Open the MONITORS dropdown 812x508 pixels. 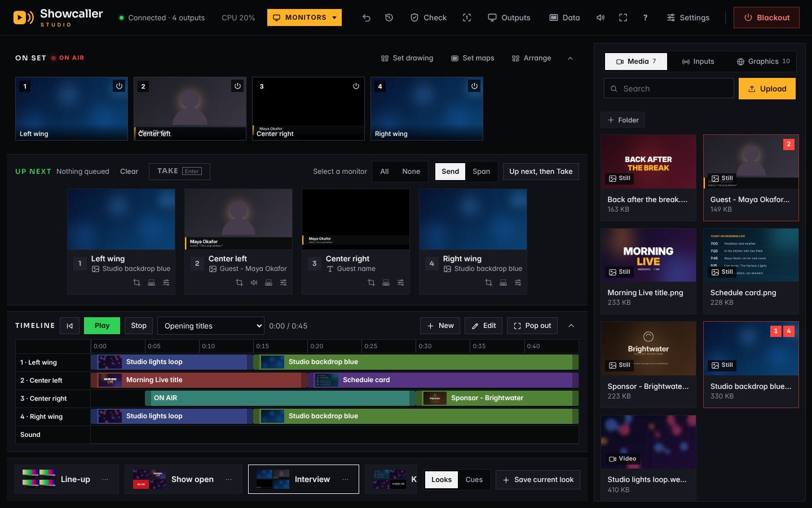coord(304,17)
